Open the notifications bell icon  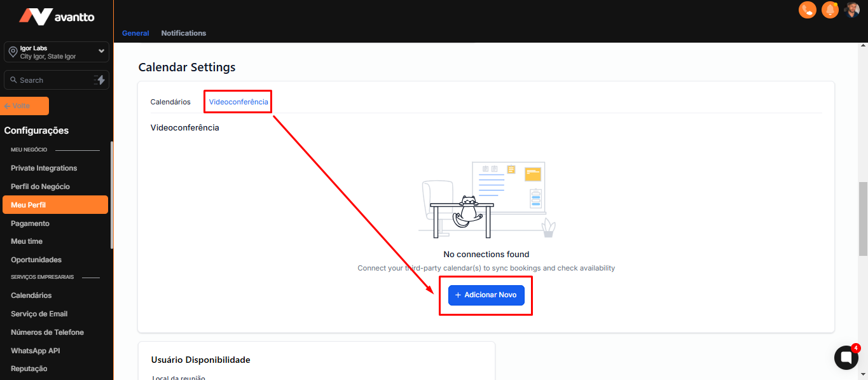tap(830, 10)
